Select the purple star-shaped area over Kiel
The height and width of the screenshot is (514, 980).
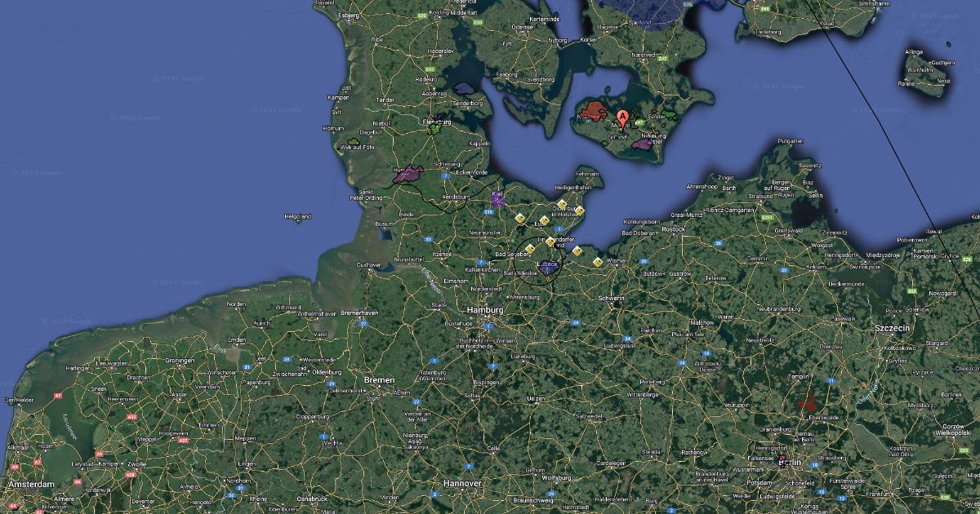pos(498,201)
